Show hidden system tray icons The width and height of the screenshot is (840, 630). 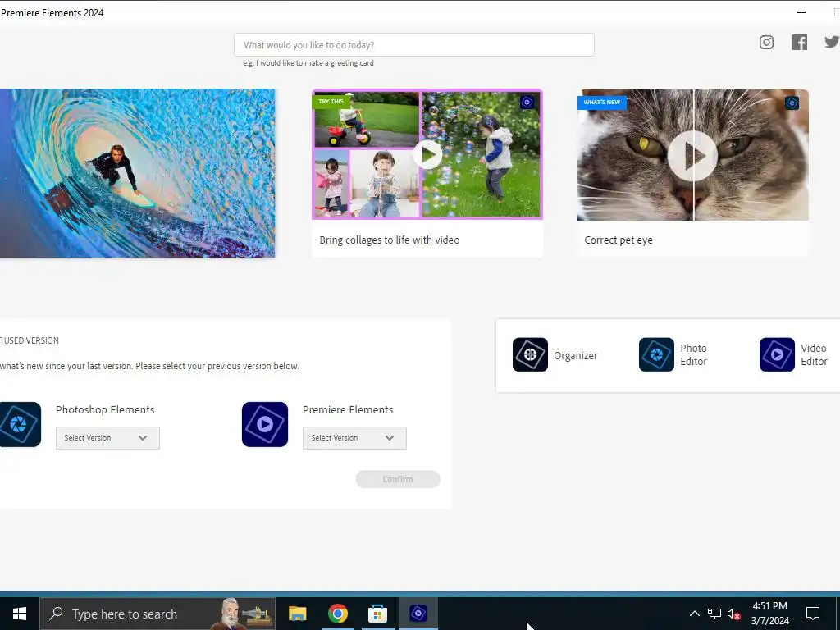[694, 614]
